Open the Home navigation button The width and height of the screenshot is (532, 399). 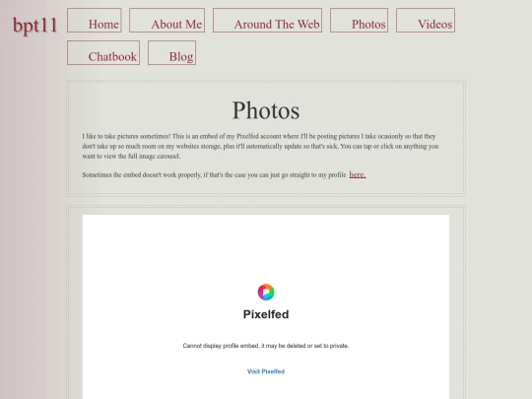[x=95, y=21]
